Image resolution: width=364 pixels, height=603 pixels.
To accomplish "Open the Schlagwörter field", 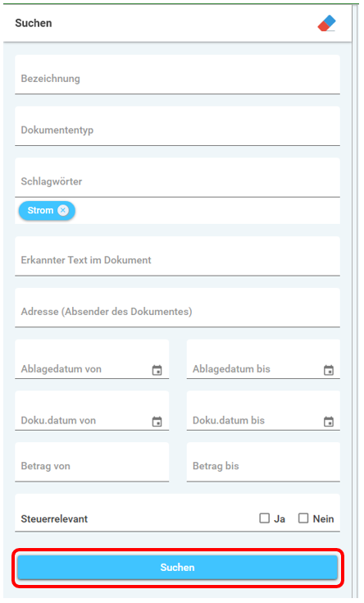I will pos(177,178).
